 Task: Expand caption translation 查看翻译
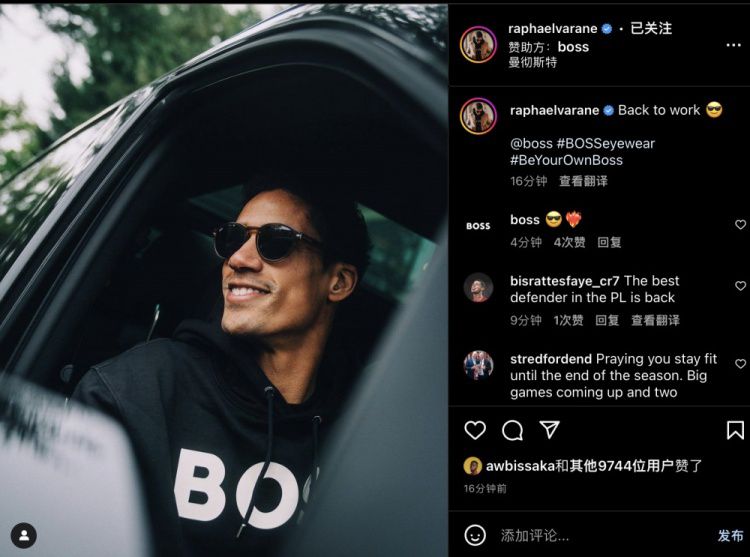(x=583, y=181)
